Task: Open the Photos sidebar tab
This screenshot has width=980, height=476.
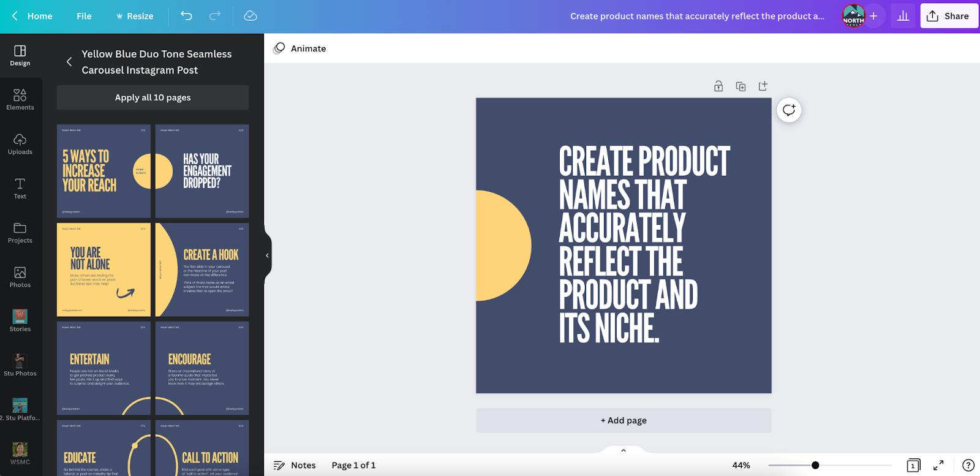Action: coord(20,278)
